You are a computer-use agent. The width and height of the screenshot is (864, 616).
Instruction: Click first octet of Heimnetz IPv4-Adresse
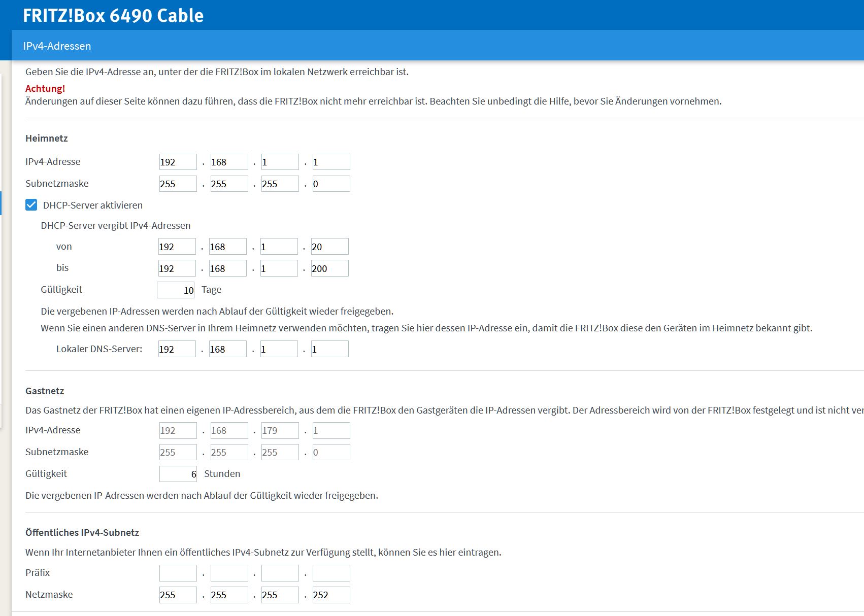coord(178,162)
